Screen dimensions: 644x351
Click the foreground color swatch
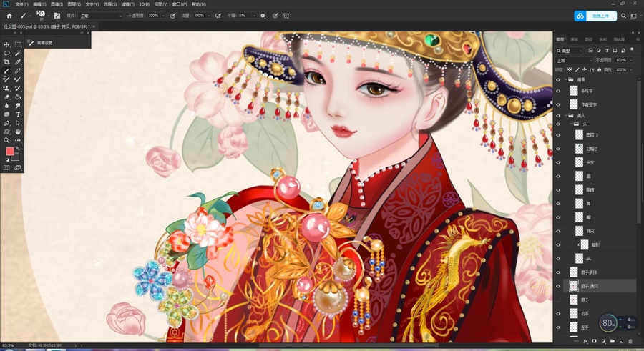point(9,152)
